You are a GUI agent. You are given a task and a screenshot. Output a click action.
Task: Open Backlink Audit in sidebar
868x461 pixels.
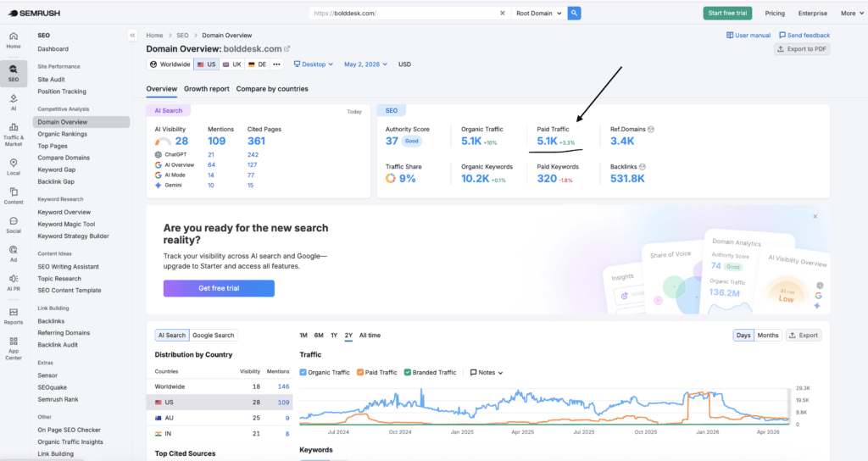(58, 345)
